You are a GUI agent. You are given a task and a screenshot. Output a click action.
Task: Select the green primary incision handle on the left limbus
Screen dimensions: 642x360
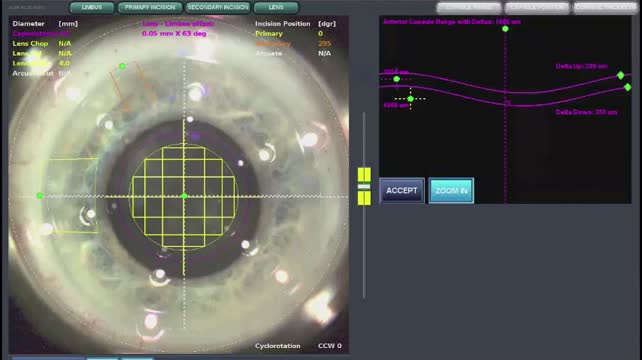(40, 196)
